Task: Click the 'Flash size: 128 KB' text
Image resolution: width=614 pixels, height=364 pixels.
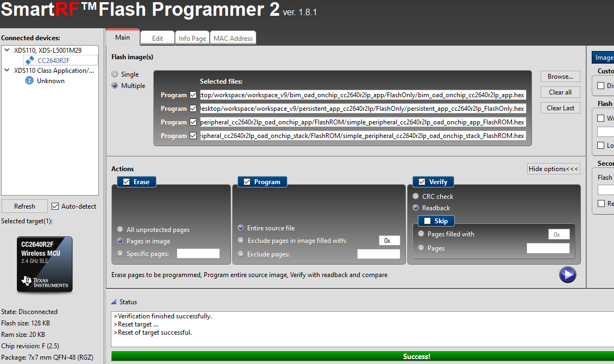Action: (x=26, y=323)
